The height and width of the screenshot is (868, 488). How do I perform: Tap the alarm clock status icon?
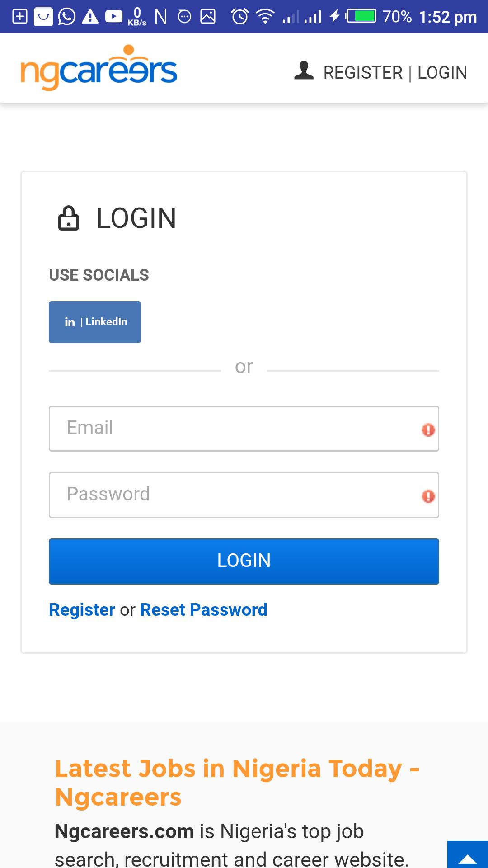pyautogui.click(x=239, y=17)
